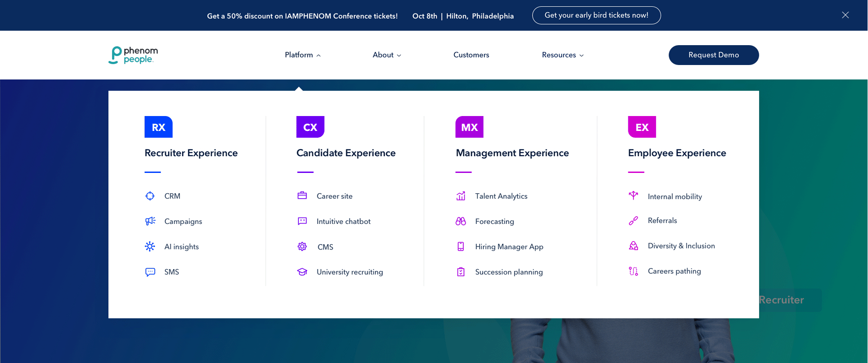Go to Phenom People logo home
The height and width of the screenshot is (363, 868).
(x=133, y=55)
